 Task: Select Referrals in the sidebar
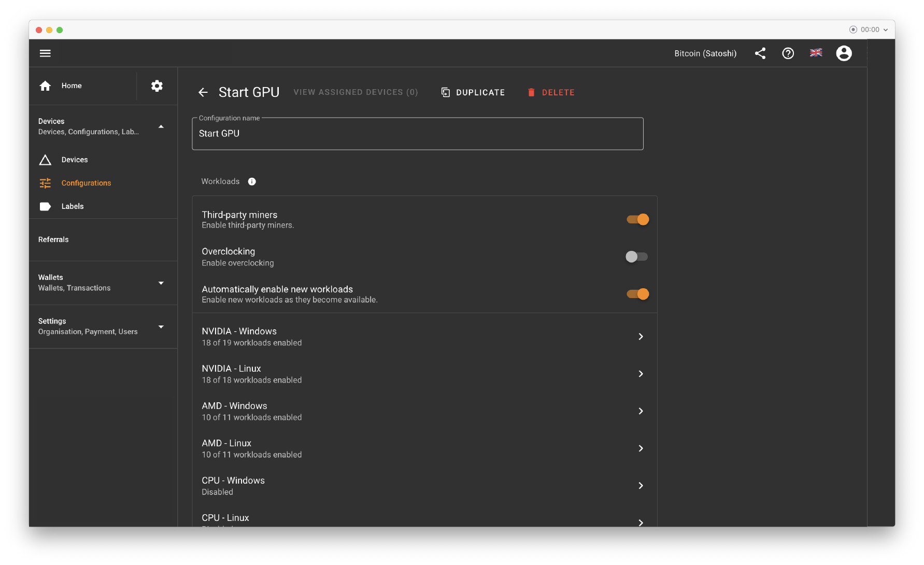point(53,239)
